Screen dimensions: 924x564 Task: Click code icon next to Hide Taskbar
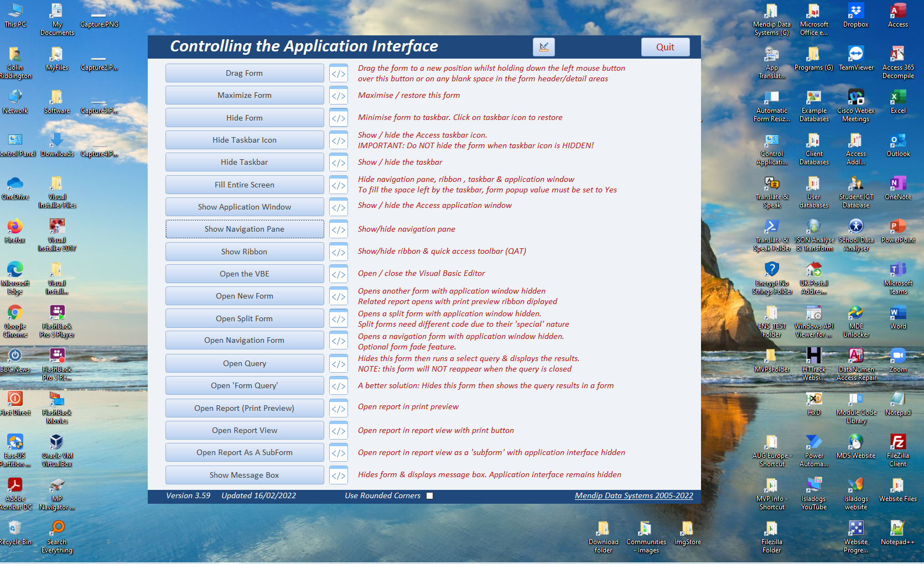click(338, 163)
